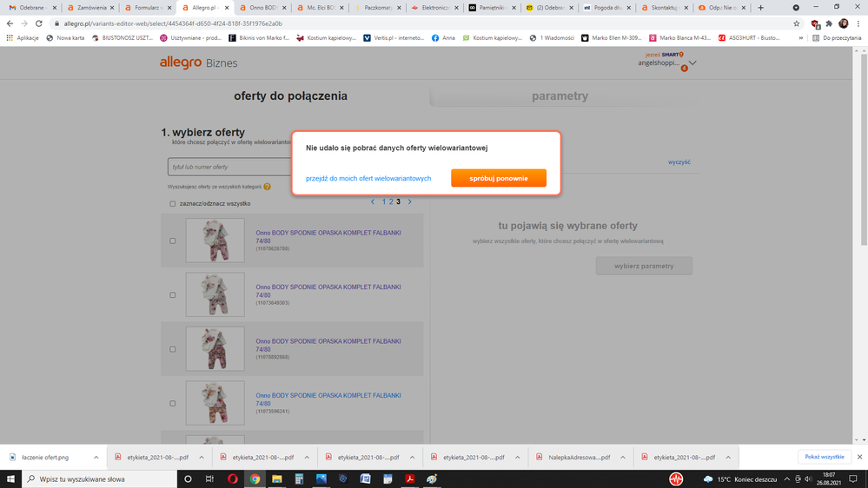Select 'oferty do połączenia' tab

[290, 96]
